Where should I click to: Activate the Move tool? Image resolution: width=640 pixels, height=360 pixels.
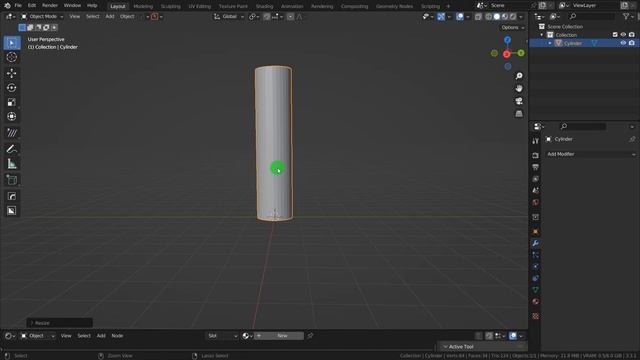click(x=11, y=73)
